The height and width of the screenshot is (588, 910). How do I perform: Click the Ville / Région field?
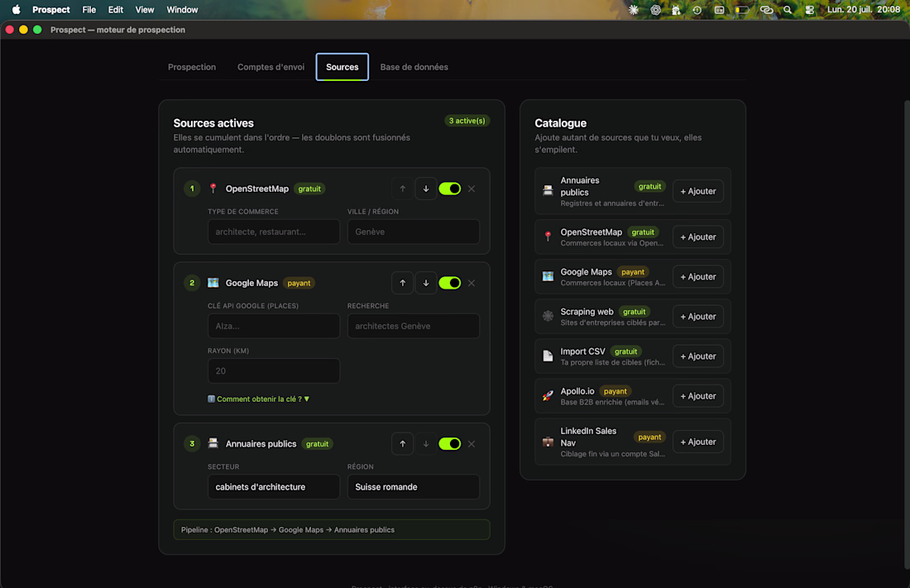click(413, 232)
